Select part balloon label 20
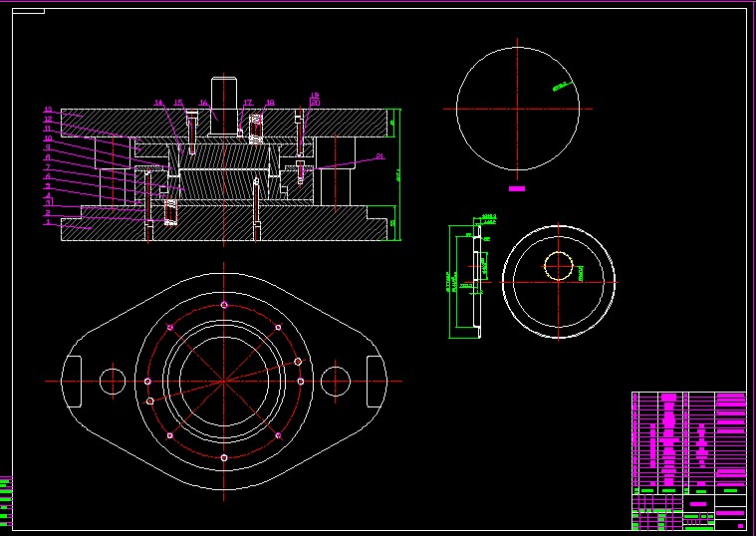The image size is (756, 536). pyautogui.click(x=315, y=103)
